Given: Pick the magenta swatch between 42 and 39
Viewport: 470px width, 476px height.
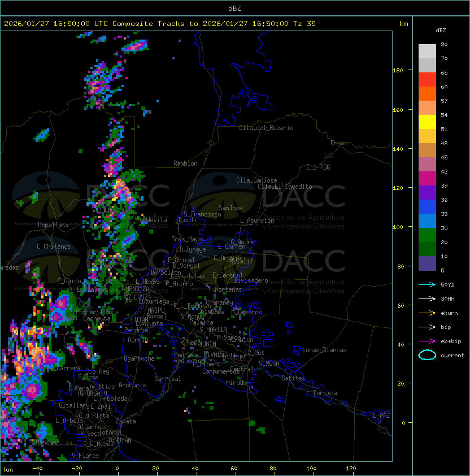Looking at the screenshot, I should 427,179.
